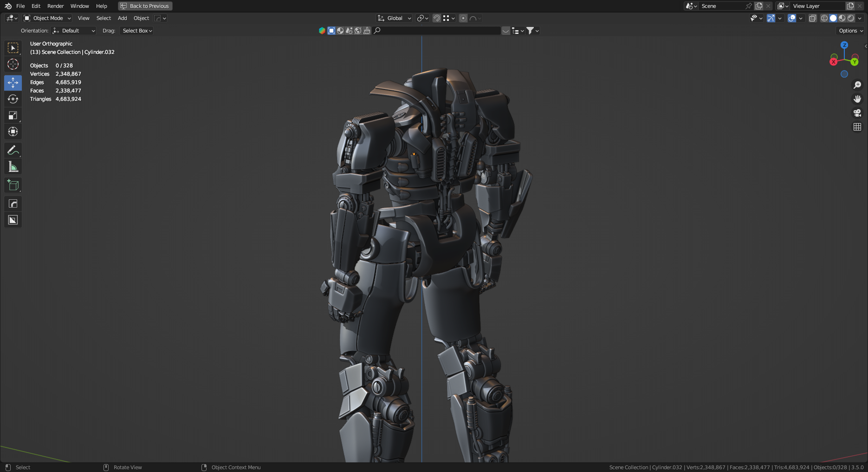Open the Select menu in viewport header

pos(104,18)
